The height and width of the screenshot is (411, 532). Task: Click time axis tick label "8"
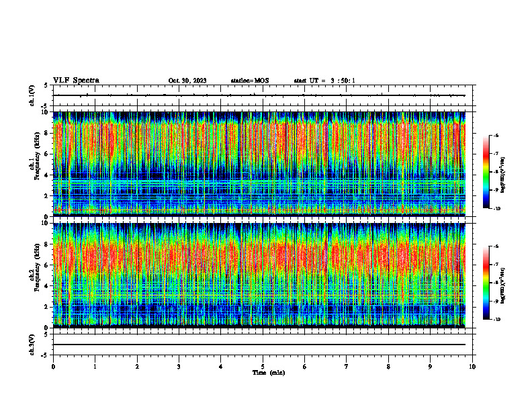388,367
